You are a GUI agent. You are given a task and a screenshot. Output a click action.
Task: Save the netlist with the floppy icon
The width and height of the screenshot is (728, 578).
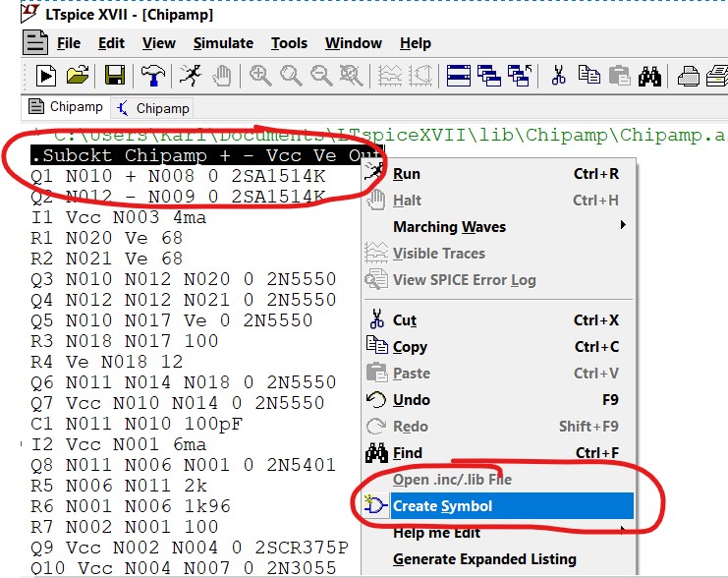115,76
